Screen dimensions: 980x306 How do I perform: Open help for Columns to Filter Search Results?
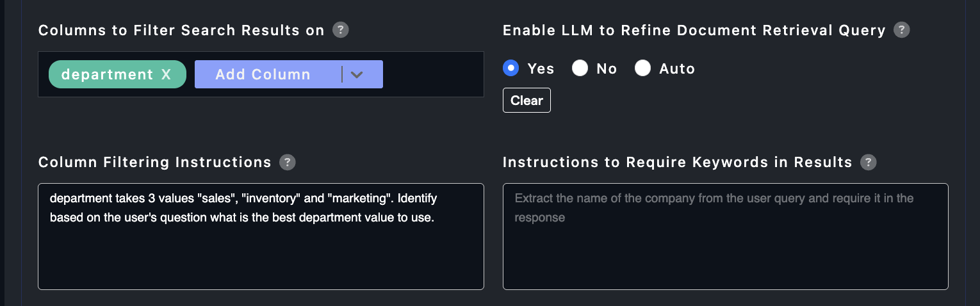341,30
